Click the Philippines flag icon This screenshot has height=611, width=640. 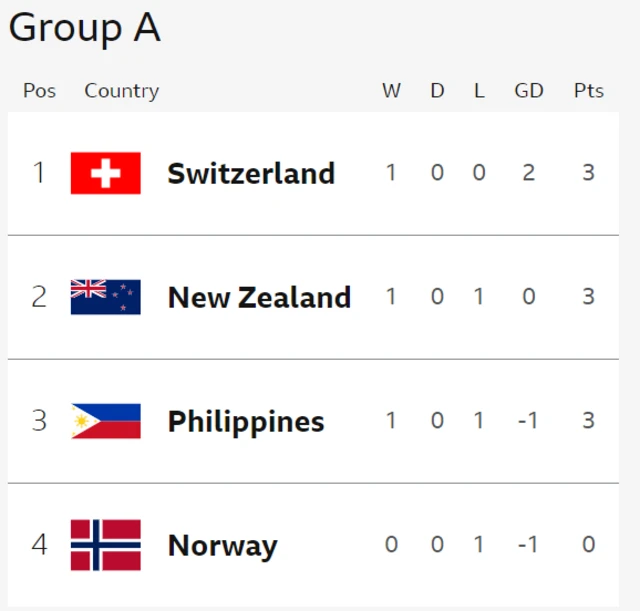(106, 421)
